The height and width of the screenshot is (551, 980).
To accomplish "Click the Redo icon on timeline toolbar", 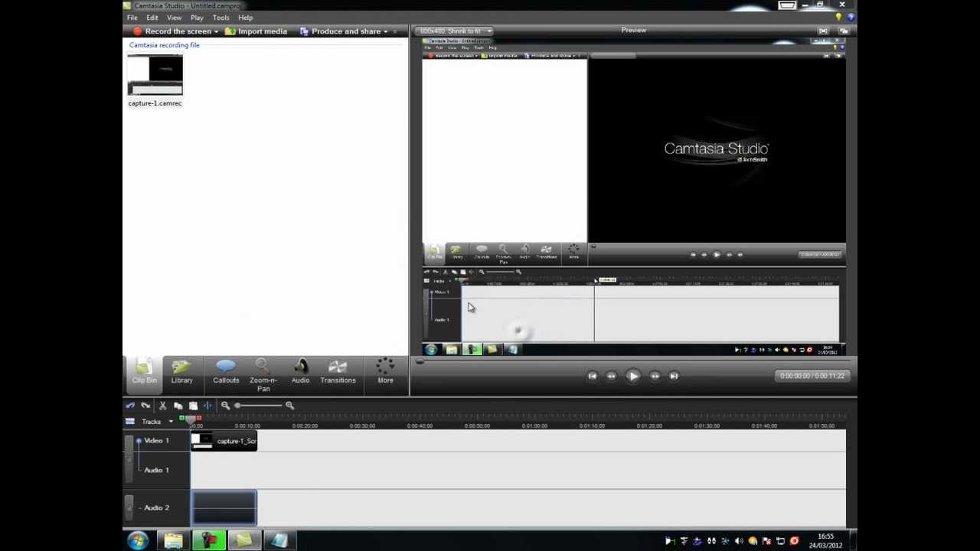I will pyautogui.click(x=145, y=406).
